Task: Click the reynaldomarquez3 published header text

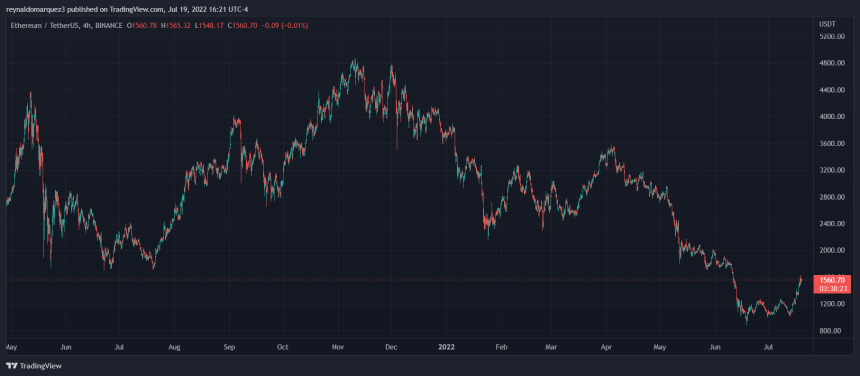Action: pyautogui.click(x=127, y=8)
